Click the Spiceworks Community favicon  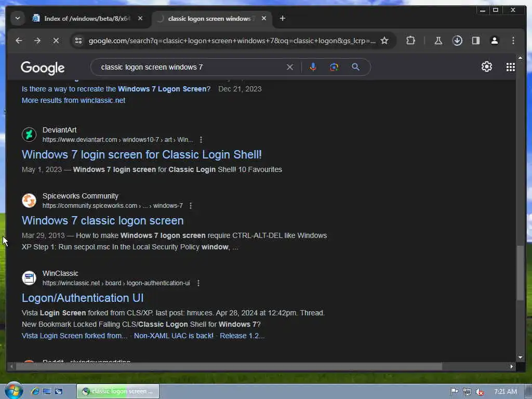point(29,200)
